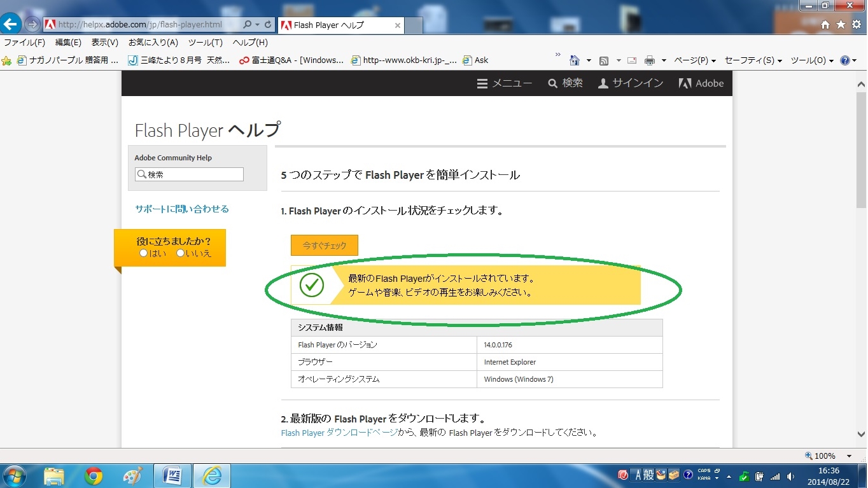
Task: Open サポートに問い合わせる link
Action: (182, 209)
